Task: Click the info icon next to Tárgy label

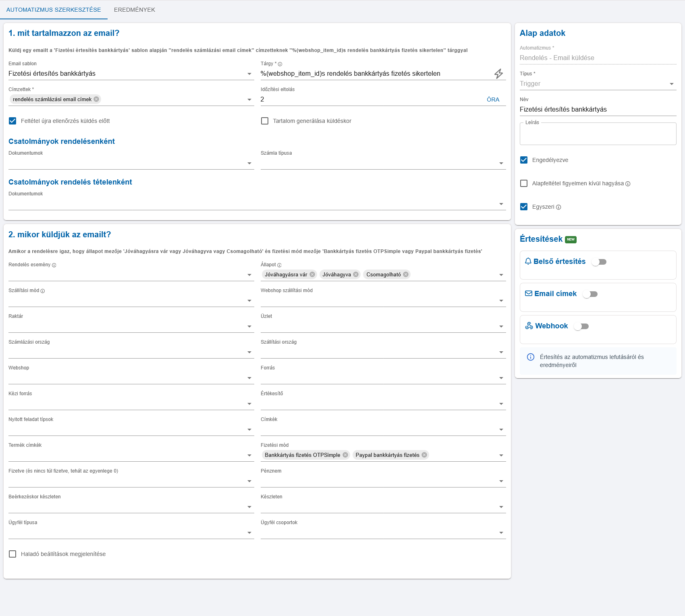Action: 280,64
